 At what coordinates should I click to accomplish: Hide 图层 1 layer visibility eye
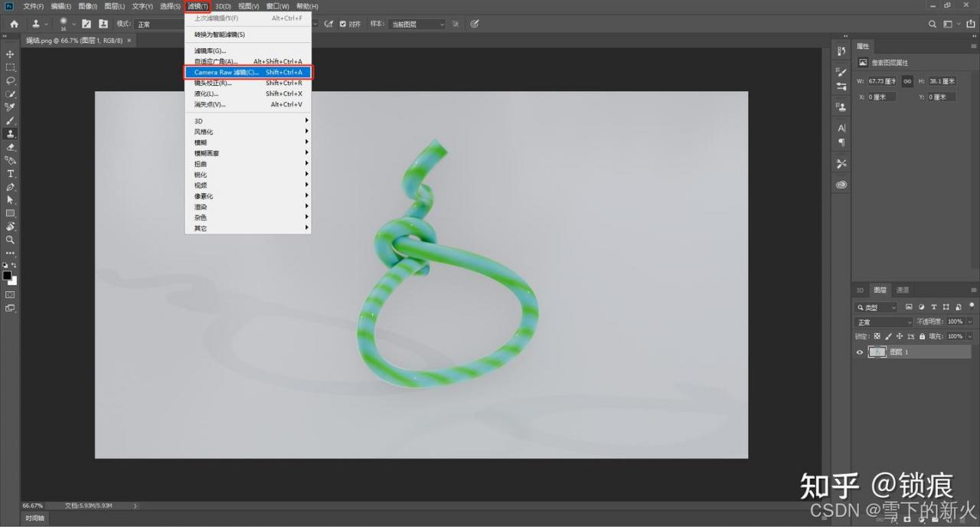[860, 352]
